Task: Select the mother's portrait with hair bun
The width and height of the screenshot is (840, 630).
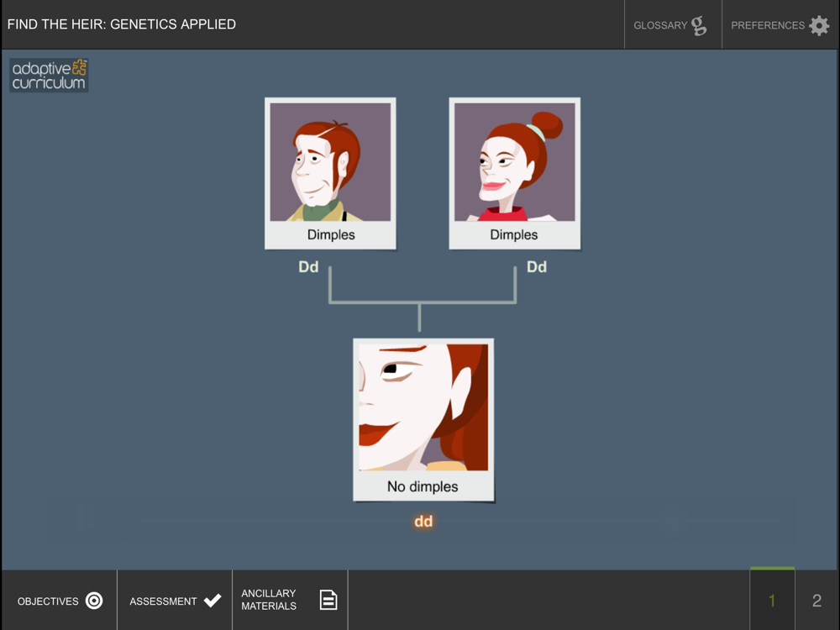Action: pyautogui.click(x=514, y=162)
